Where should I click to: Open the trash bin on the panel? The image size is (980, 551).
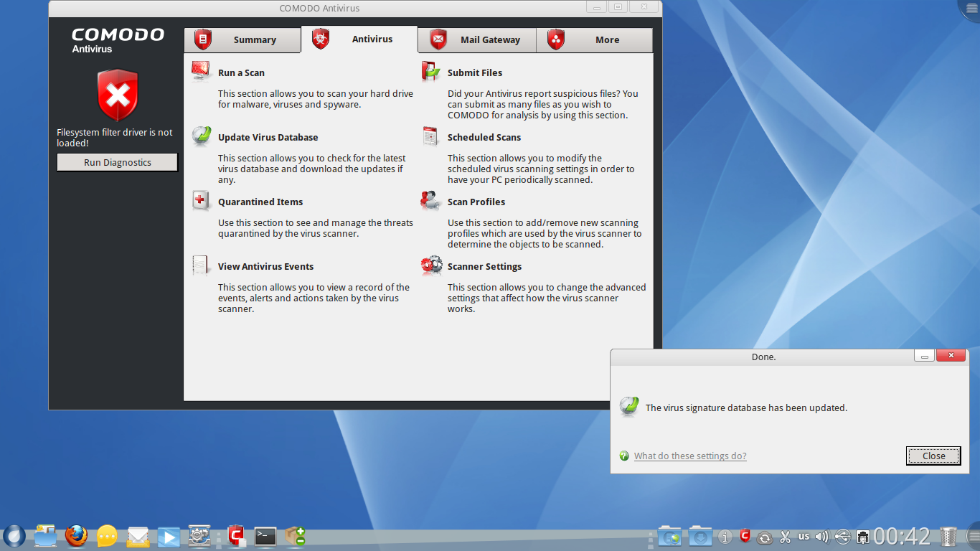tap(948, 536)
